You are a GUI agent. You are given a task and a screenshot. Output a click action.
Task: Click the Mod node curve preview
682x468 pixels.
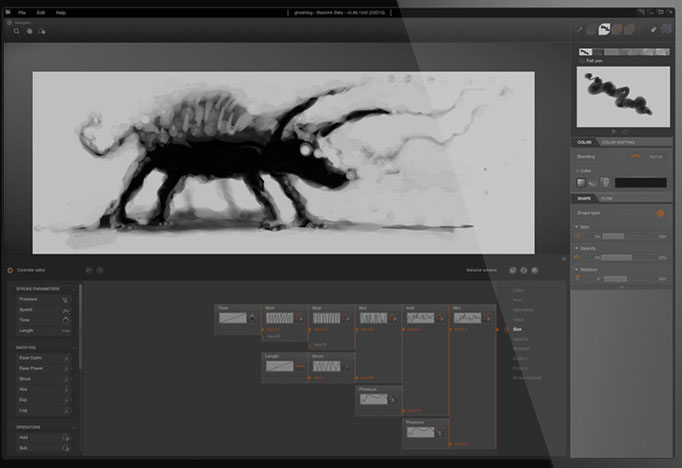[x=280, y=318]
